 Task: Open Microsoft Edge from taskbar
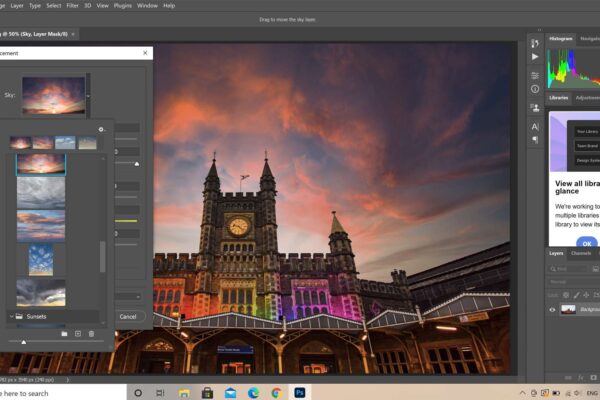coord(253,392)
